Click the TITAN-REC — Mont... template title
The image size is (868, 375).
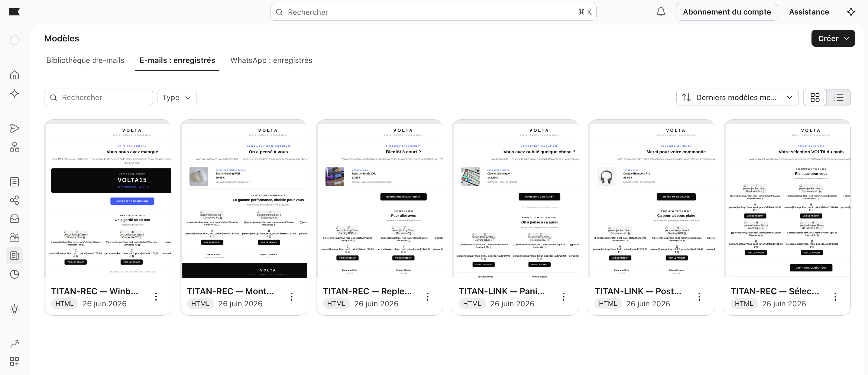(231, 291)
